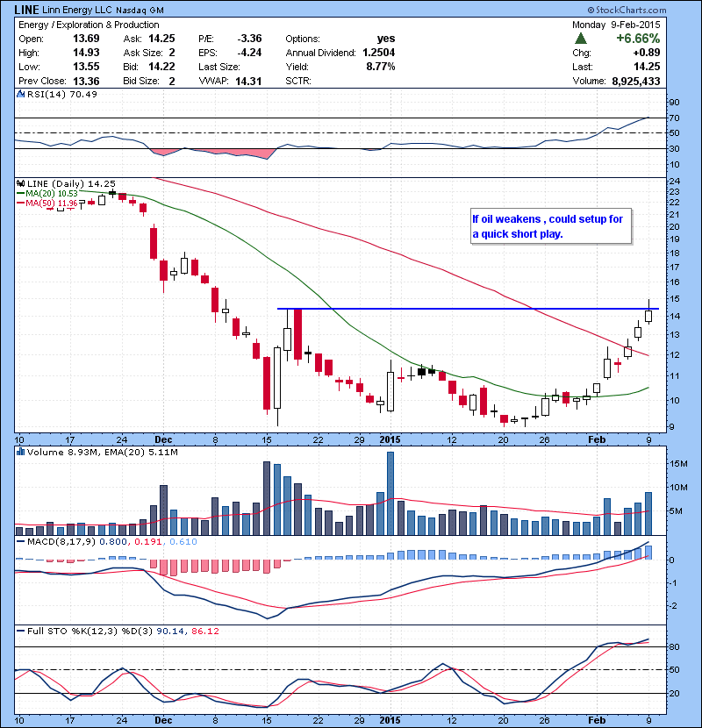
Task: Click the High 14.93 value
Action: 86,53
